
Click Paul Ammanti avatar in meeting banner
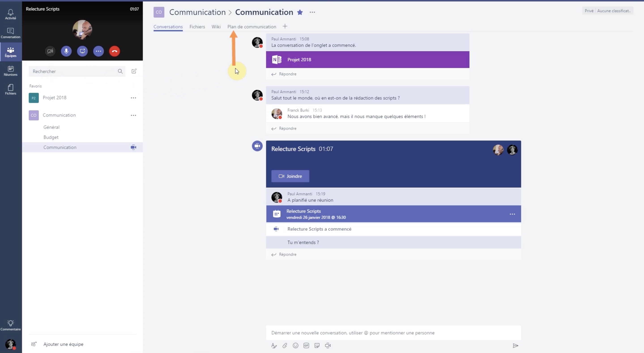click(512, 150)
